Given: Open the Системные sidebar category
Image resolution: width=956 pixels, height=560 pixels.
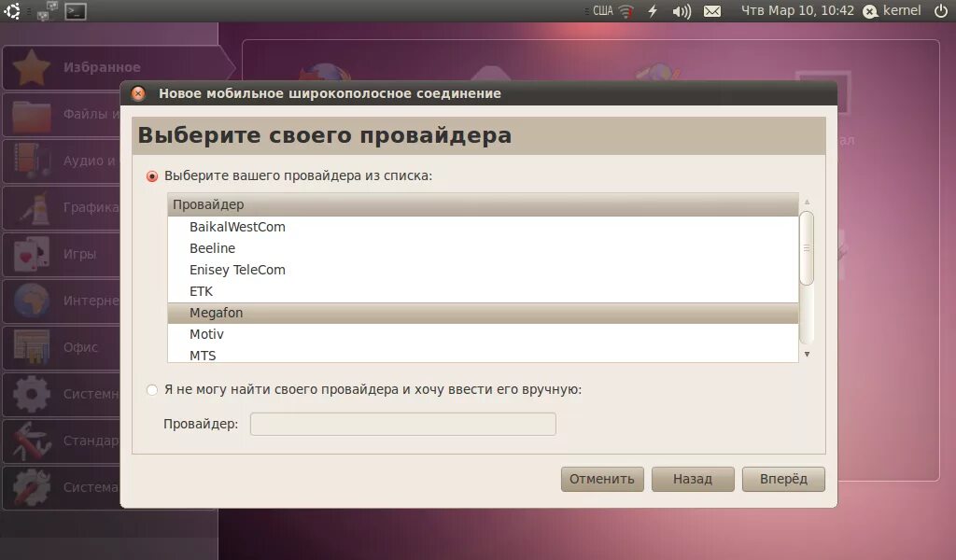Looking at the screenshot, I should click(28, 394).
